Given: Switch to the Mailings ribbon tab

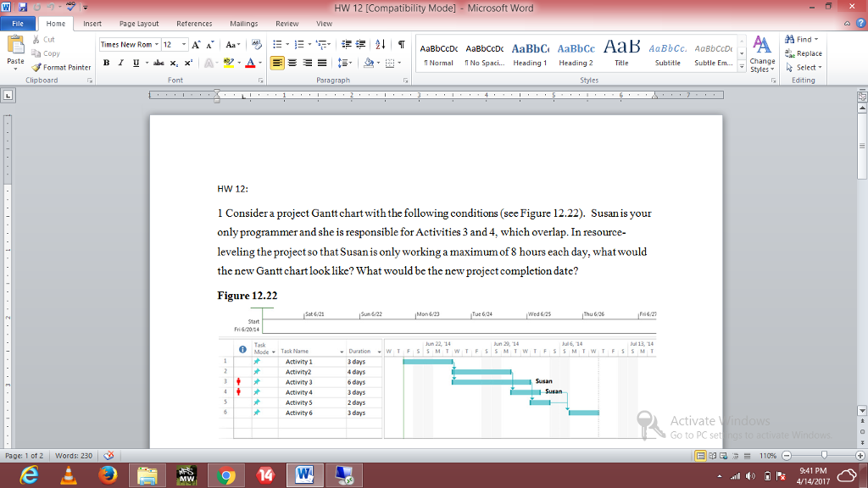Looking at the screenshot, I should (x=244, y=24).
